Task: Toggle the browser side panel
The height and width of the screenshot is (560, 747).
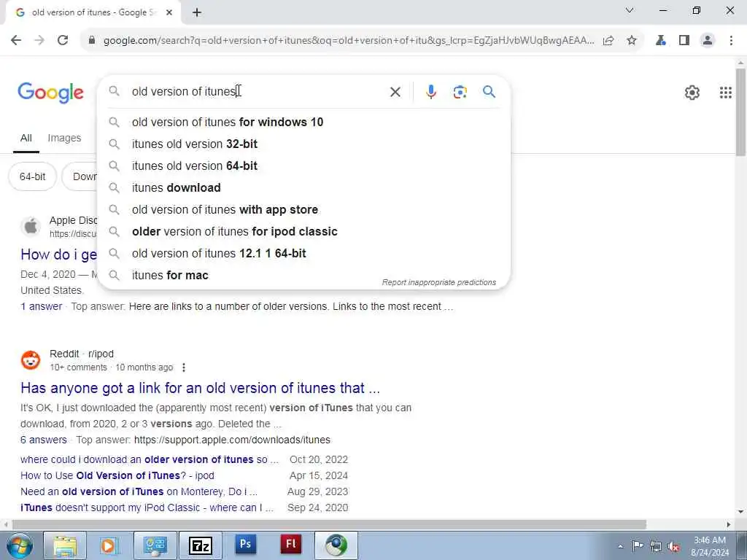Action: 684,41
